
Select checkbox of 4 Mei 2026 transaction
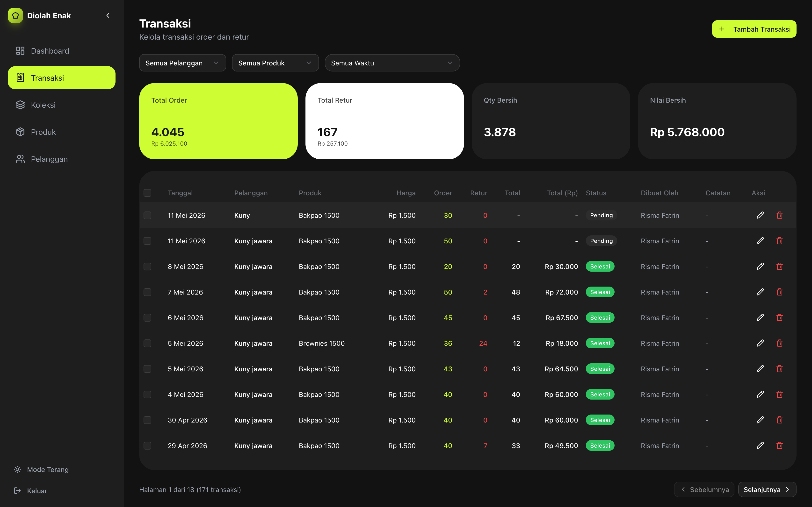(147, 394)
